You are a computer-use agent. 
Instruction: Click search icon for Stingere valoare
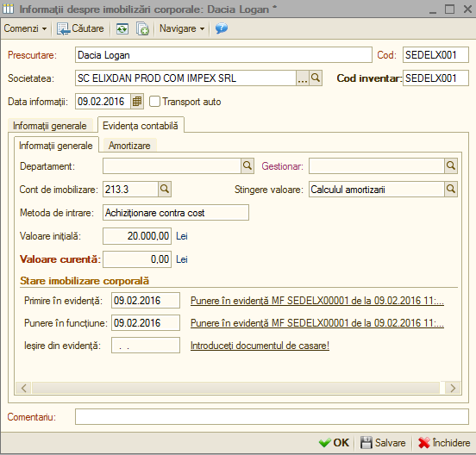tap(451, 190)
